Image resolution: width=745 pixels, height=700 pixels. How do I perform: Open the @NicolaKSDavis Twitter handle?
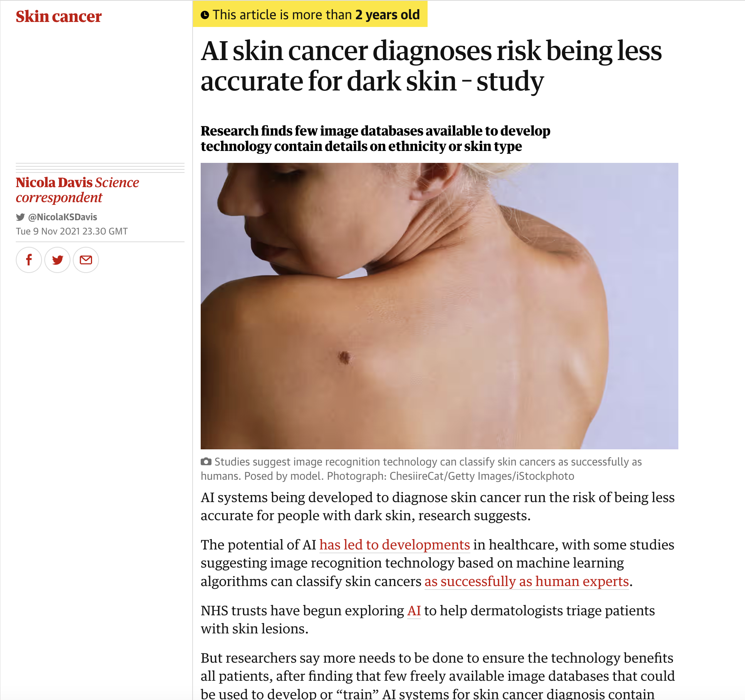62,217
